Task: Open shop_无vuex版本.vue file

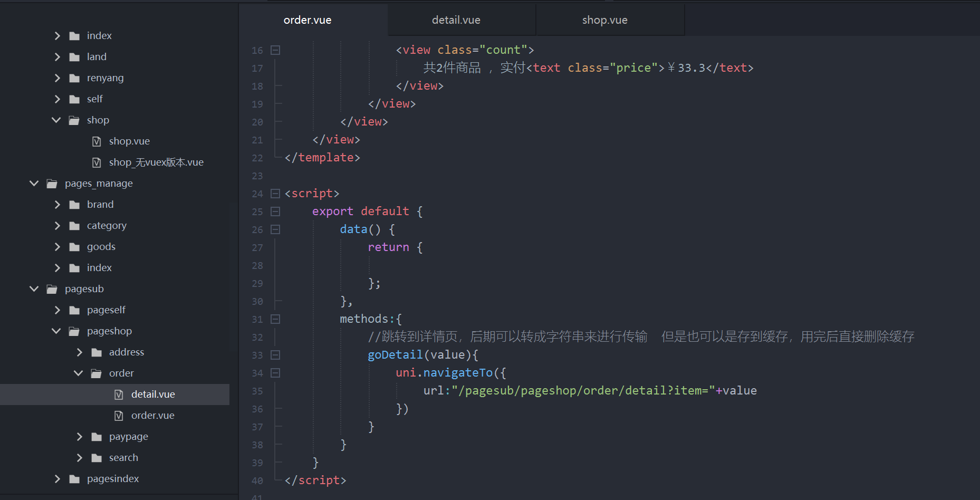Action: tap(156, 162)
